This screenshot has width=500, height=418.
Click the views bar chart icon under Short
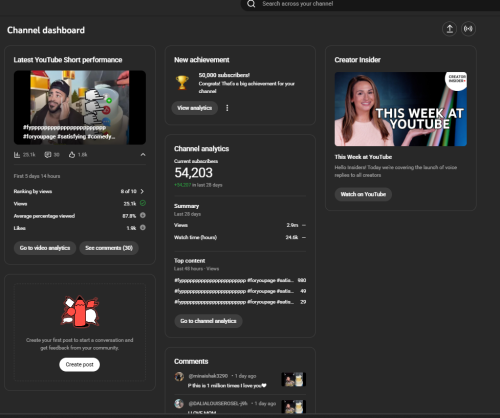(x=17, y=155)
